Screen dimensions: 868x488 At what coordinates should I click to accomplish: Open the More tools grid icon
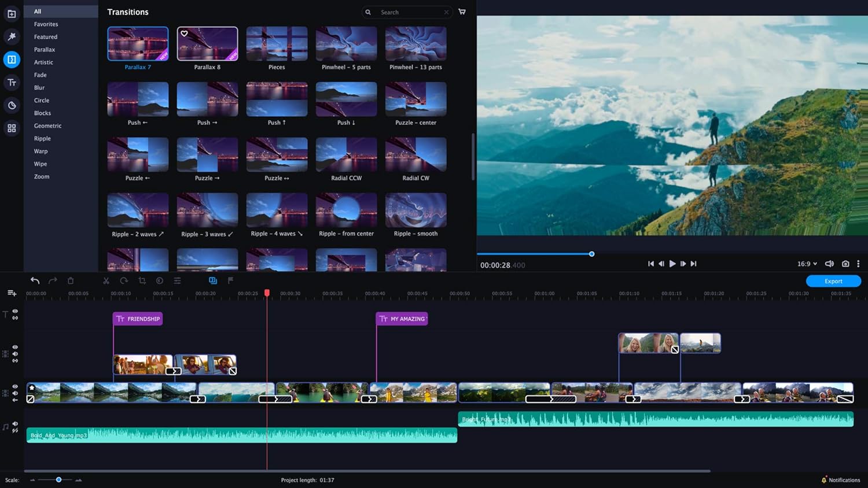coord(12,128)
